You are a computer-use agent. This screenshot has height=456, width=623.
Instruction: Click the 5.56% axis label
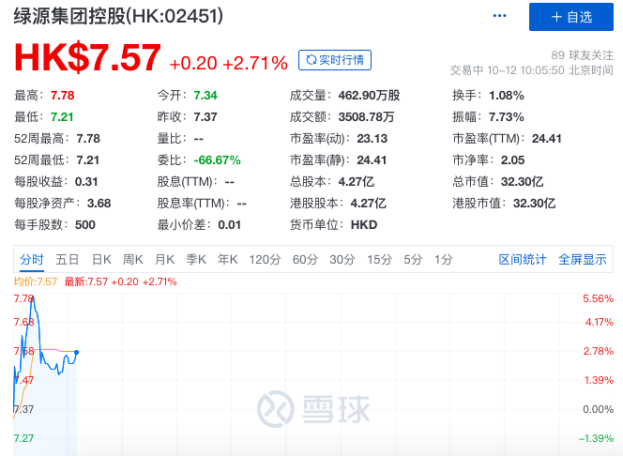598,299
